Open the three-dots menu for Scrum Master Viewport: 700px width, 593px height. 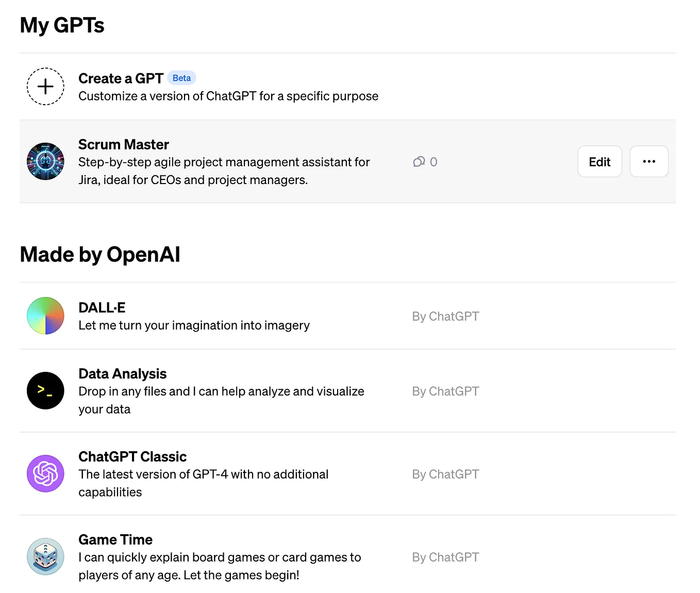pos(649,161)
